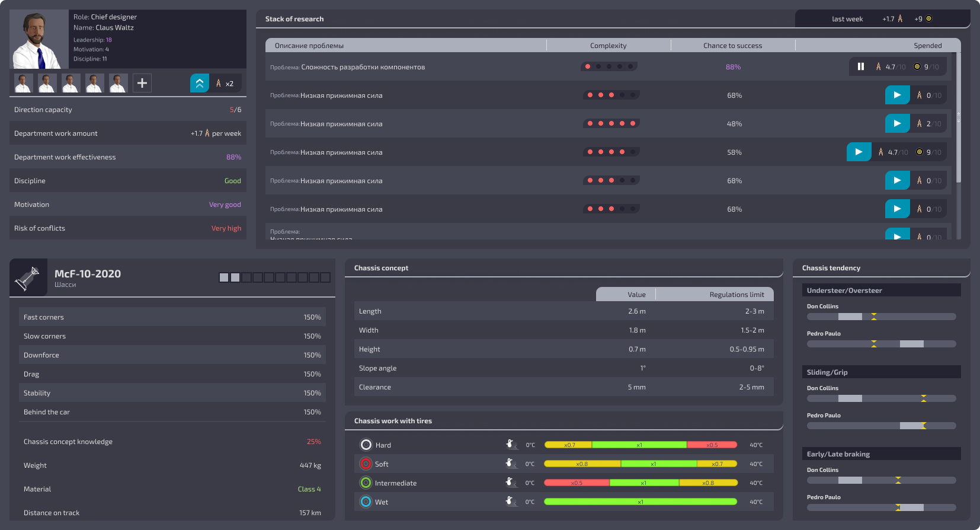Screen dimensions: 980x530
Task: Start the 58% chance research item
Action: 859,152
